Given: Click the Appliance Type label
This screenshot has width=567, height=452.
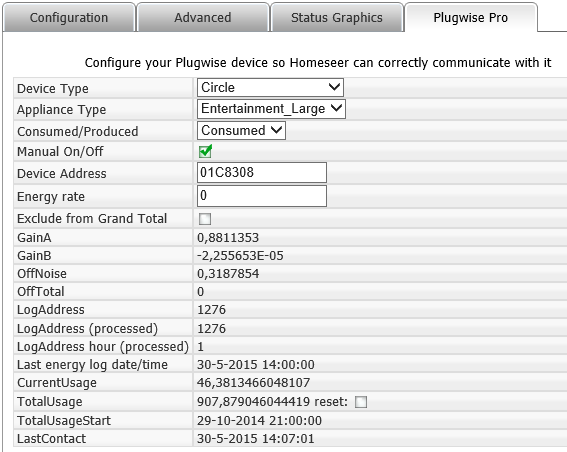Looking at the screenshot, I should tap(61, 110).
